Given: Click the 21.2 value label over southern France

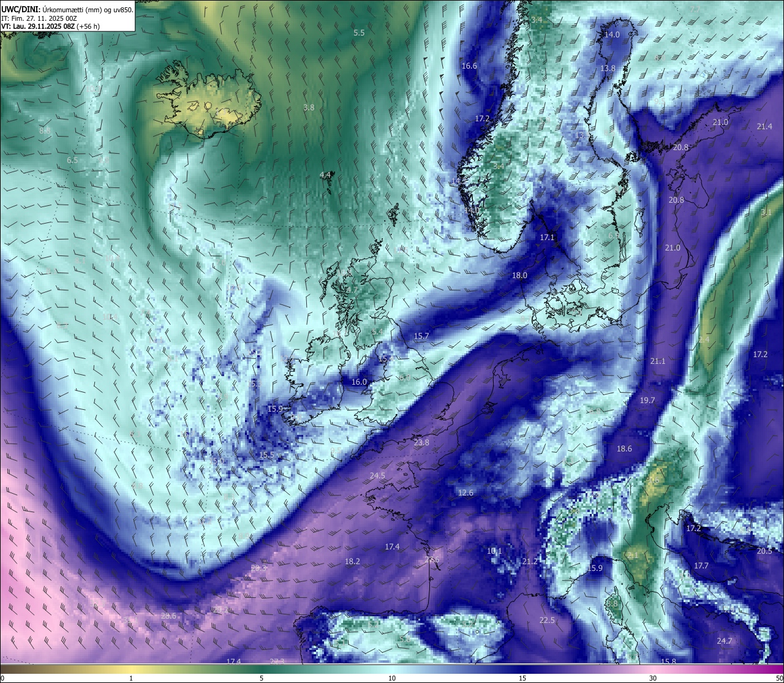Looking at the screenshot, I should coord(530,562).
